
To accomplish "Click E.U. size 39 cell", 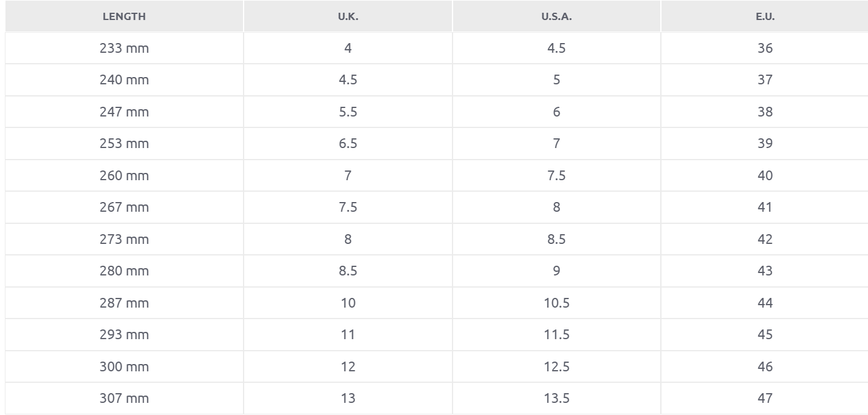I will click(x=765, y=144).
